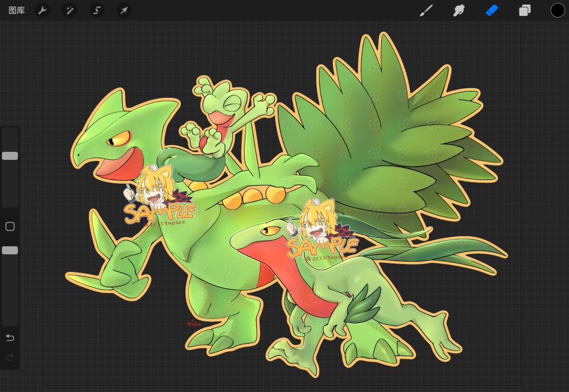
Task: Select the Brush tool
Action: tap(426, 11)
